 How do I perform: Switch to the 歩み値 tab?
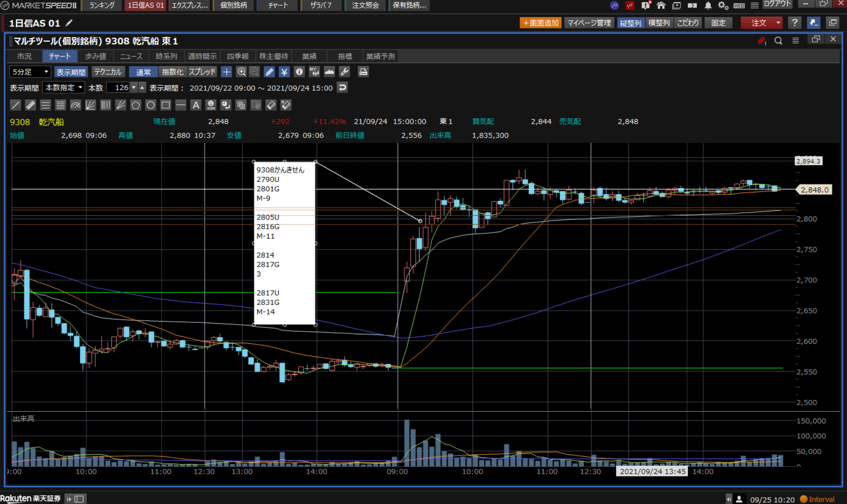click(95, 56)
